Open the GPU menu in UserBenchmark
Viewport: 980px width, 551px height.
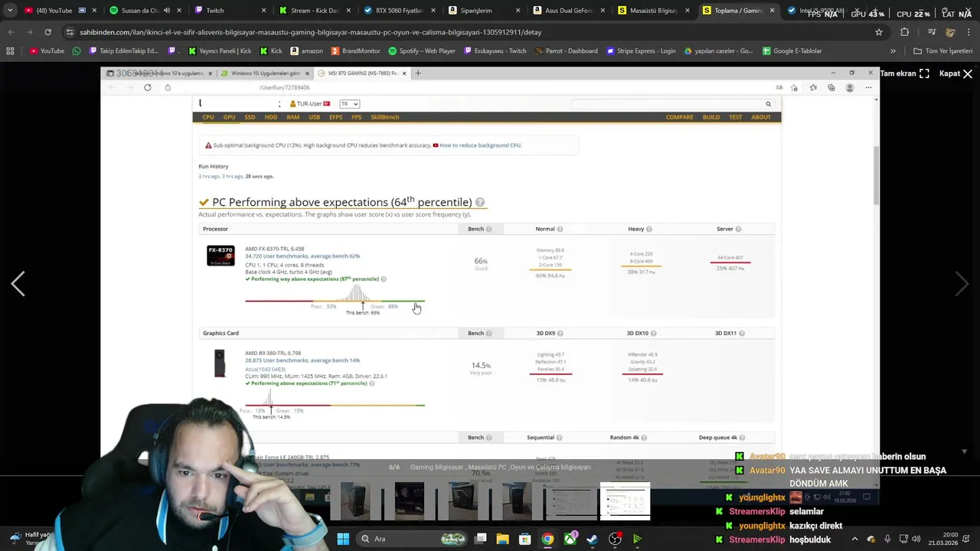(x=229, y=117)
